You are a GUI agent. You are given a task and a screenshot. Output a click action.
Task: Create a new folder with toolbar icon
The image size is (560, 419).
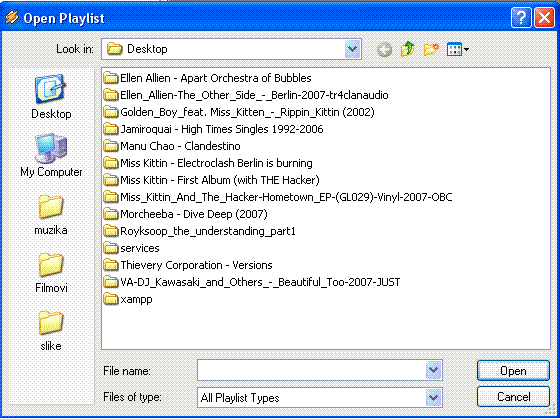pos(431,49)
